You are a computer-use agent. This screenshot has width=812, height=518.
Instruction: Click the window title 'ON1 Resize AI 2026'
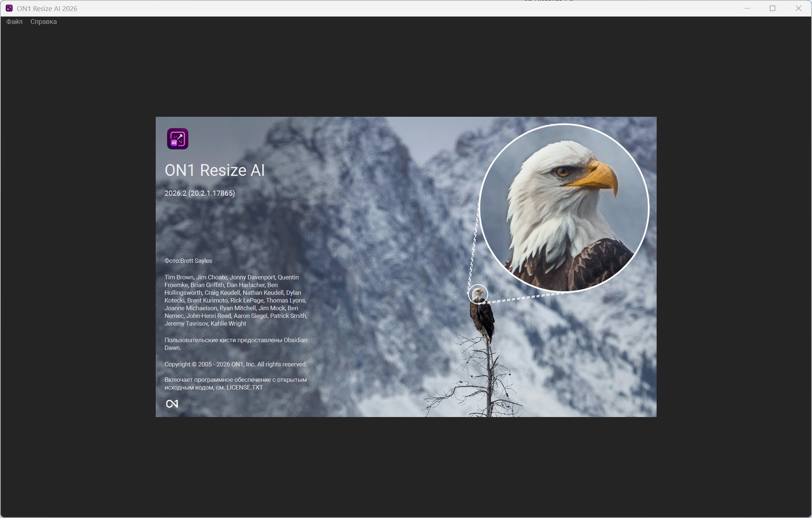pyautogui.click(x=47, y=8)
